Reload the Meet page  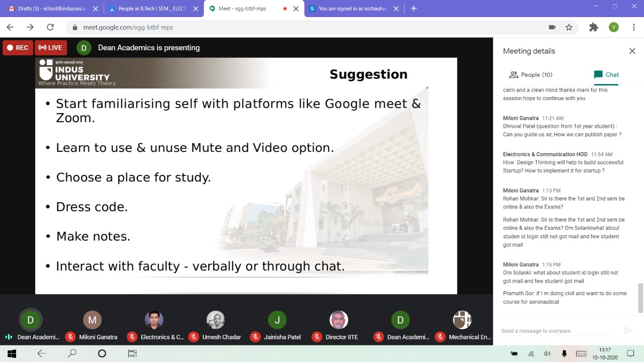50,27
